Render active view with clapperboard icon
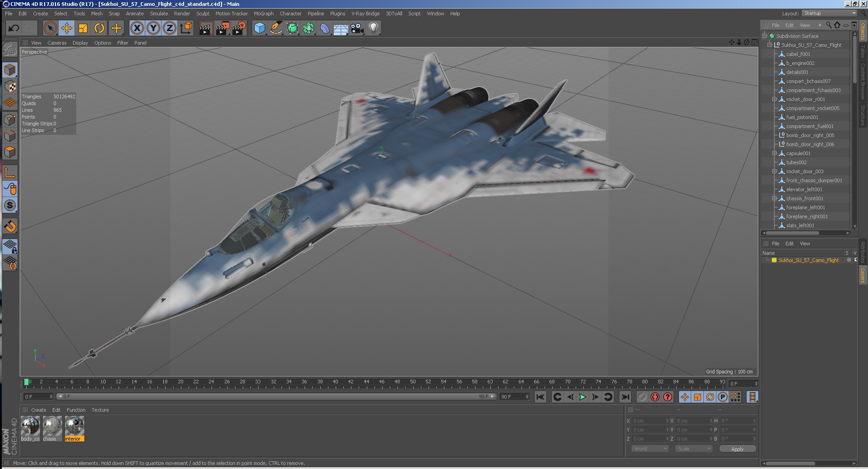The width and height of the screenshot is (868, 469). [x=206, y=28]
